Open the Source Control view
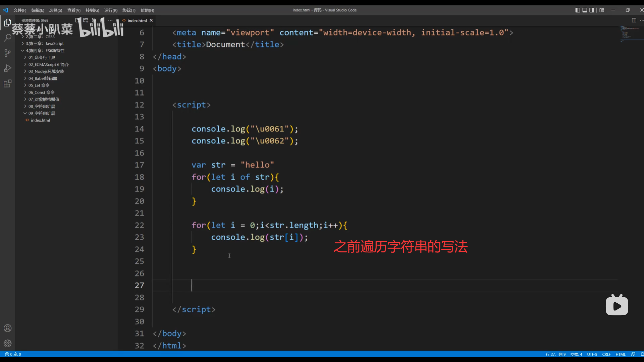The height and width of the screenshot is (362, 644). 7,53
